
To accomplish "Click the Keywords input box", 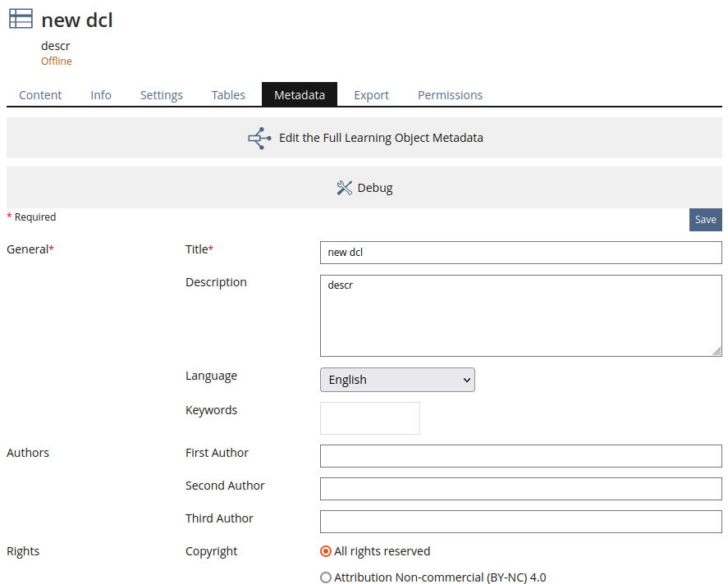I will [x=369, y=418].
